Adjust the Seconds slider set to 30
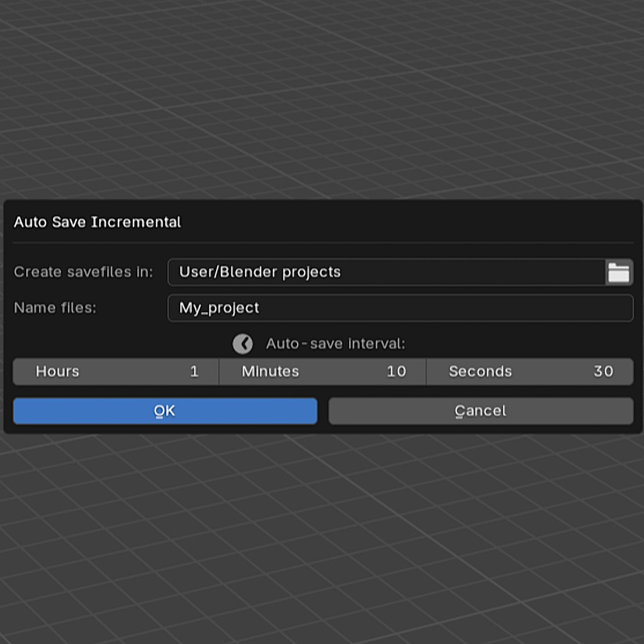 tap(529, 371)
